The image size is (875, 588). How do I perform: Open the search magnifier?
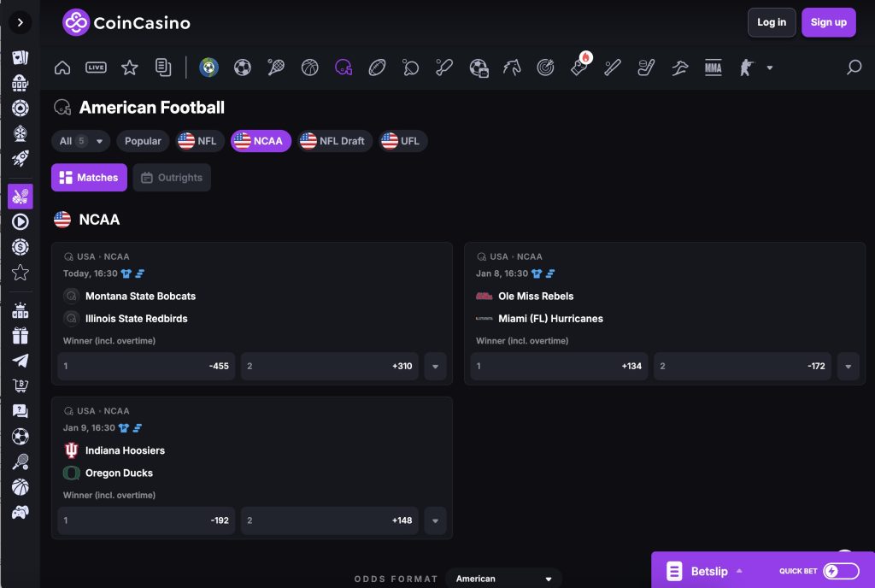point(854,68)
